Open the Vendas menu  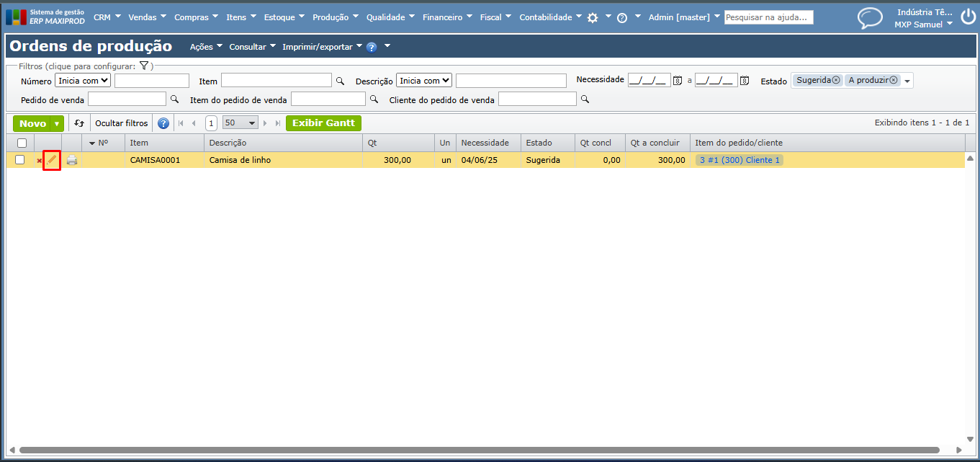147,17
